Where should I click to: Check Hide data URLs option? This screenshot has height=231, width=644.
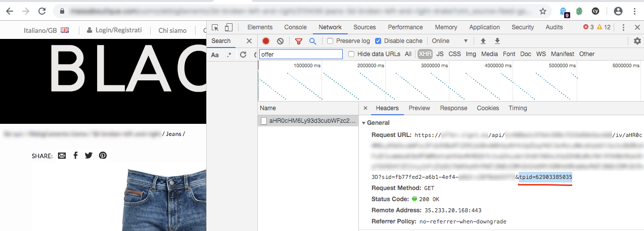(351, 54)
